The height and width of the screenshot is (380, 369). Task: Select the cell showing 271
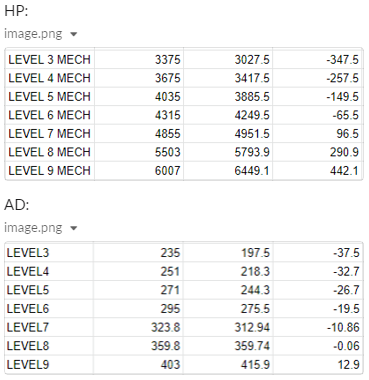point(138,290)
